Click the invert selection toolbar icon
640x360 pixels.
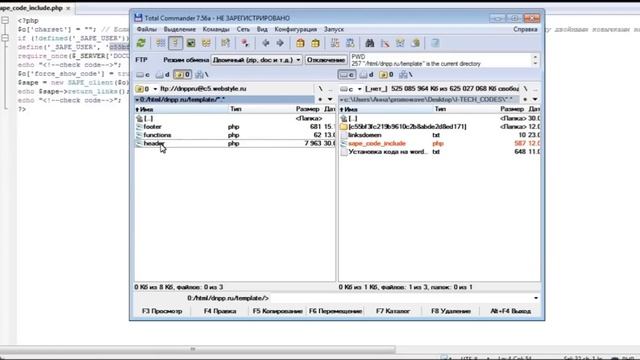coord(225,43)
